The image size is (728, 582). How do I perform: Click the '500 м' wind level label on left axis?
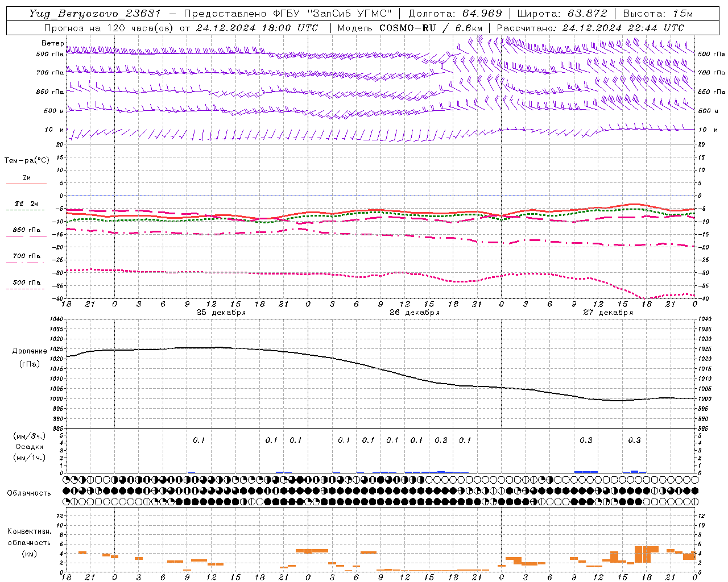55,111
